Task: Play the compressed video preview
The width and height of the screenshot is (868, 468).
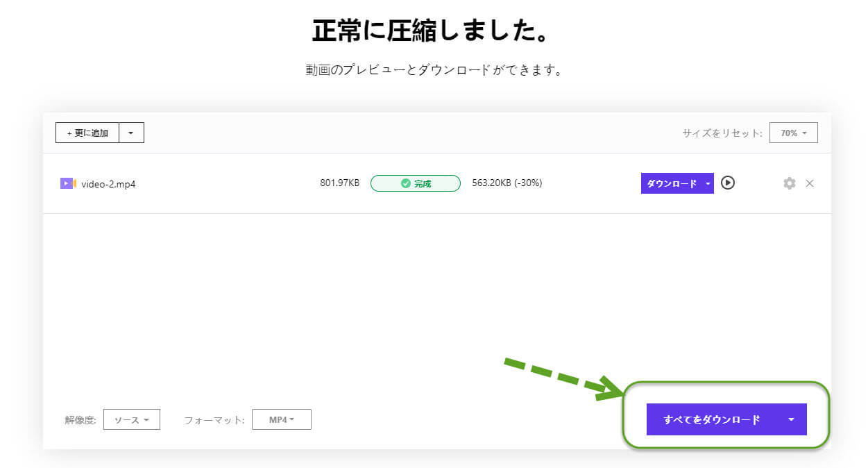Action: tap(727, 183)
